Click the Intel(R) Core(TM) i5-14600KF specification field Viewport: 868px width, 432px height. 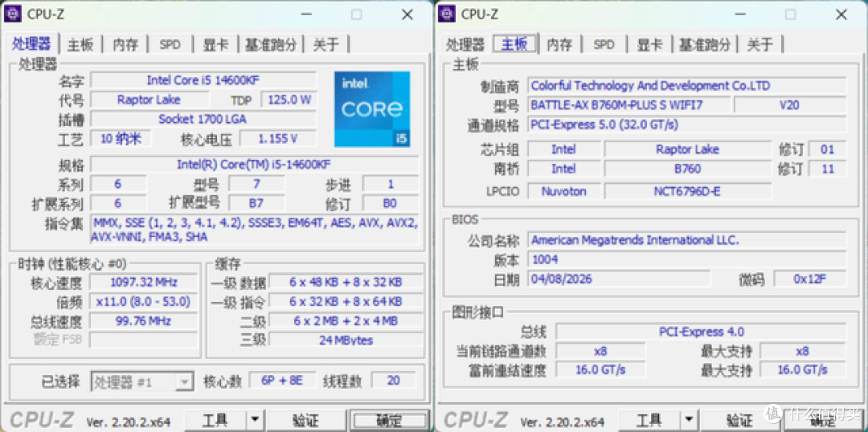[255, 165]
